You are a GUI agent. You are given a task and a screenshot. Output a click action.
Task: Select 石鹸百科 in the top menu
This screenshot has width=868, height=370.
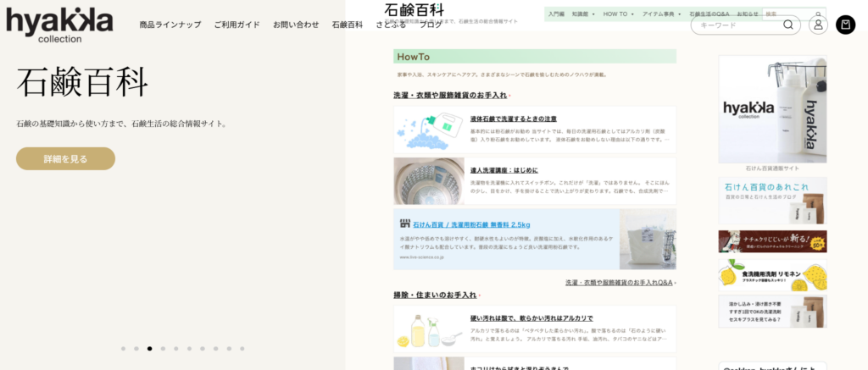(x=348, y=25)
